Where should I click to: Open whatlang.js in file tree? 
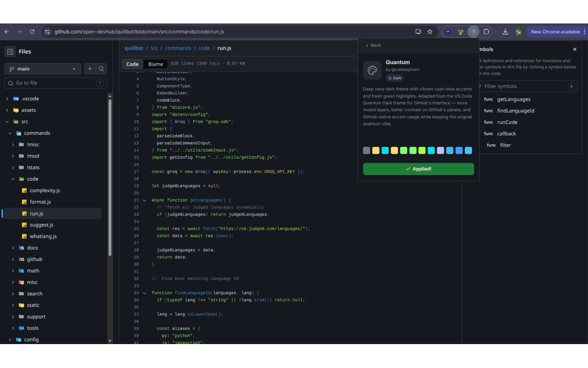tap(43, 236)
